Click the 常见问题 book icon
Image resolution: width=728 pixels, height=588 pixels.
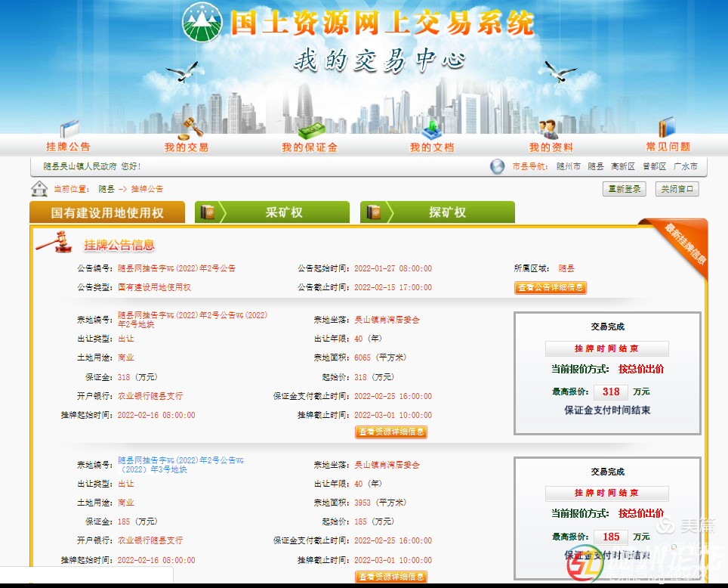tap(667, 128)
